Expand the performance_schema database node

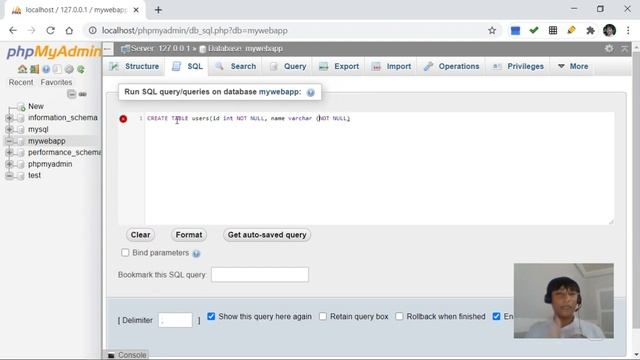point(9,153)
